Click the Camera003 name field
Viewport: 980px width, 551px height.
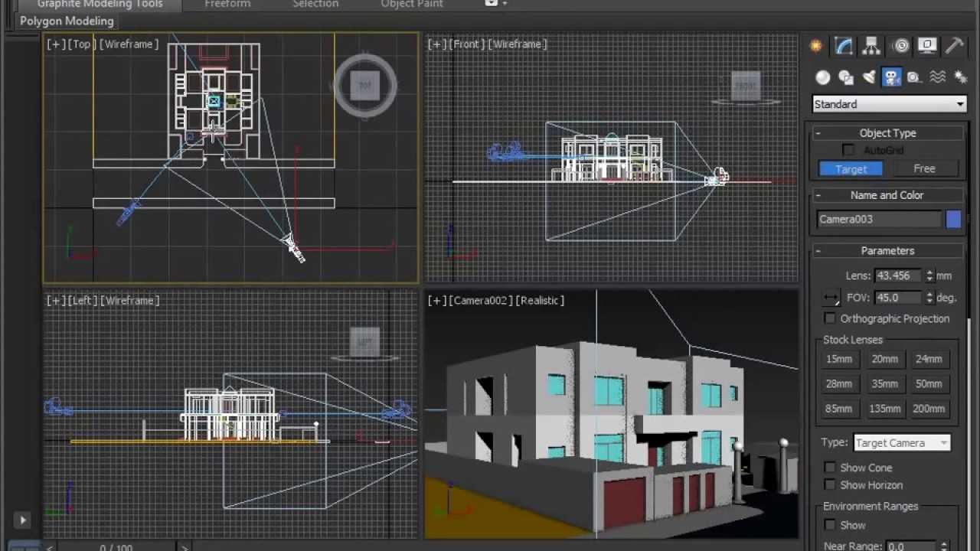878,220
